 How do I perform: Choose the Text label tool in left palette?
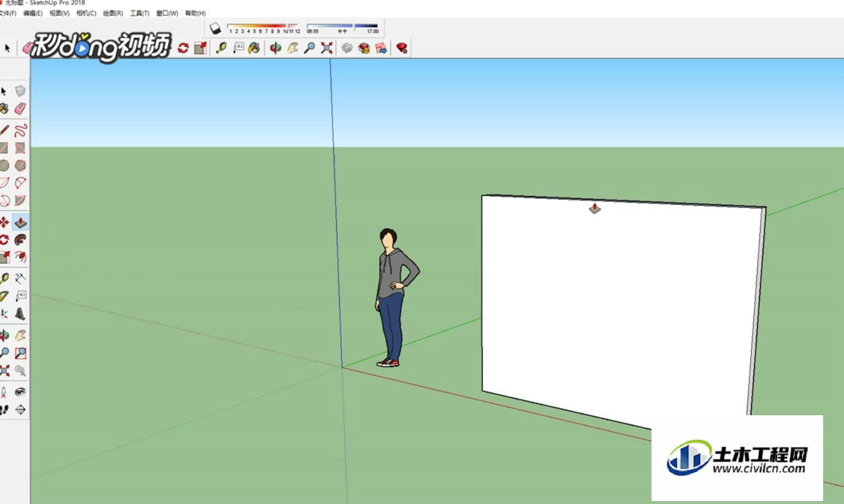(20, 296)
